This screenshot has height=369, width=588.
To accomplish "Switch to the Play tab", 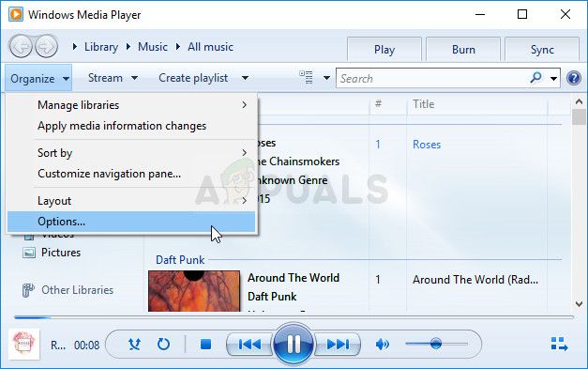I will coord(384,49).
